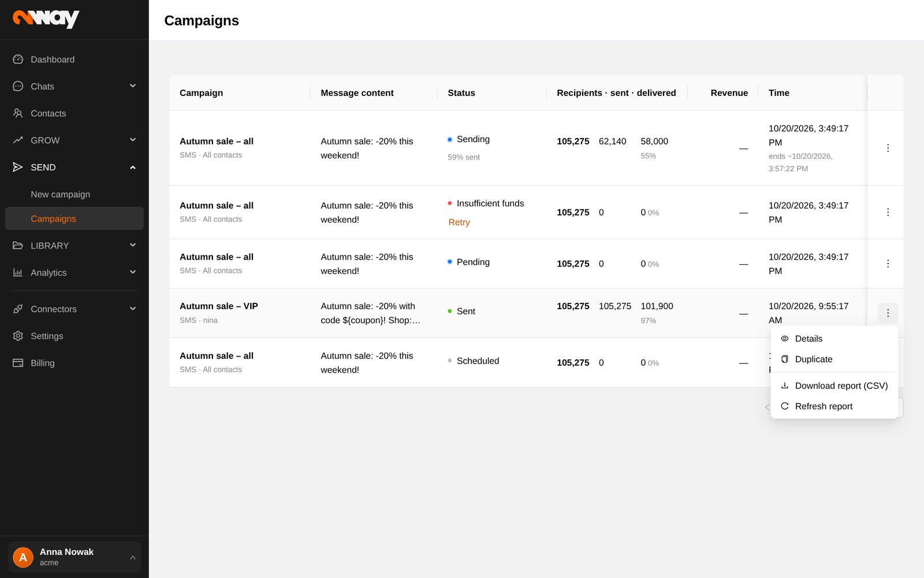Screen dimensions: 924x578
Task: Open the Billing page label
Action: click(43, 363)
